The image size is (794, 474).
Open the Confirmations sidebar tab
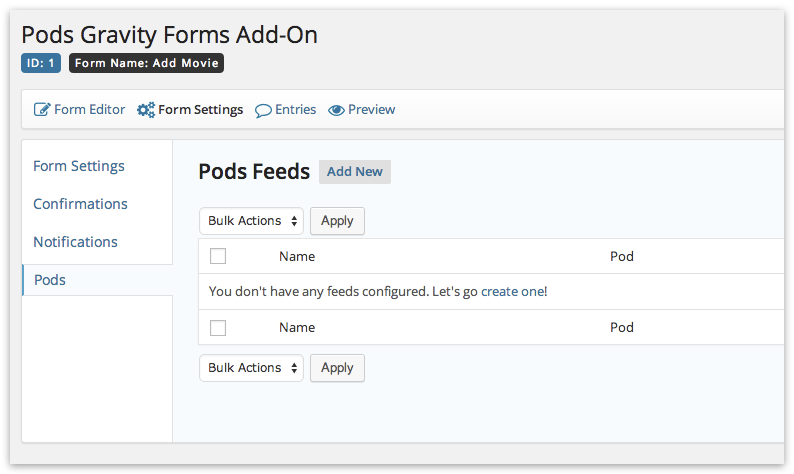[81, 204]
